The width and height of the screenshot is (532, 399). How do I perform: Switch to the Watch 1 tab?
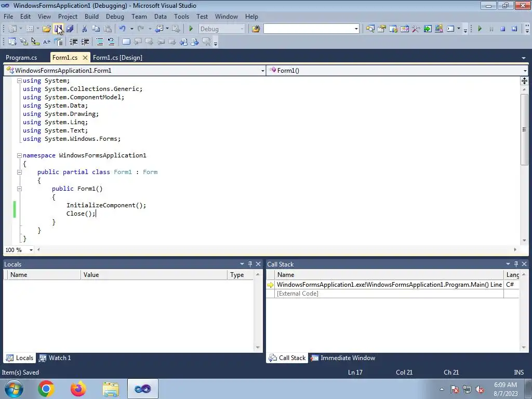point(55,358)
